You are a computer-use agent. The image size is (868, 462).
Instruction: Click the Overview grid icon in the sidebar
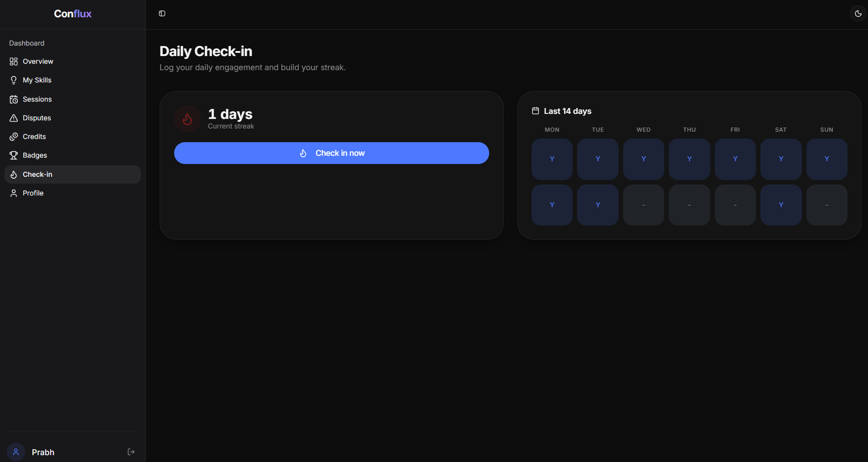click(14, 62)
